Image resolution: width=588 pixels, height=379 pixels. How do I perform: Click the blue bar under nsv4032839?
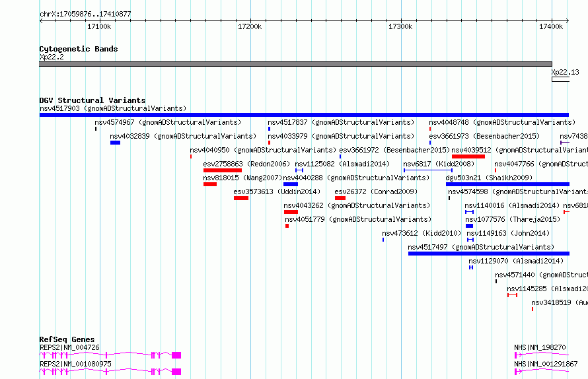pyautogui.click(x=115, y=143)
